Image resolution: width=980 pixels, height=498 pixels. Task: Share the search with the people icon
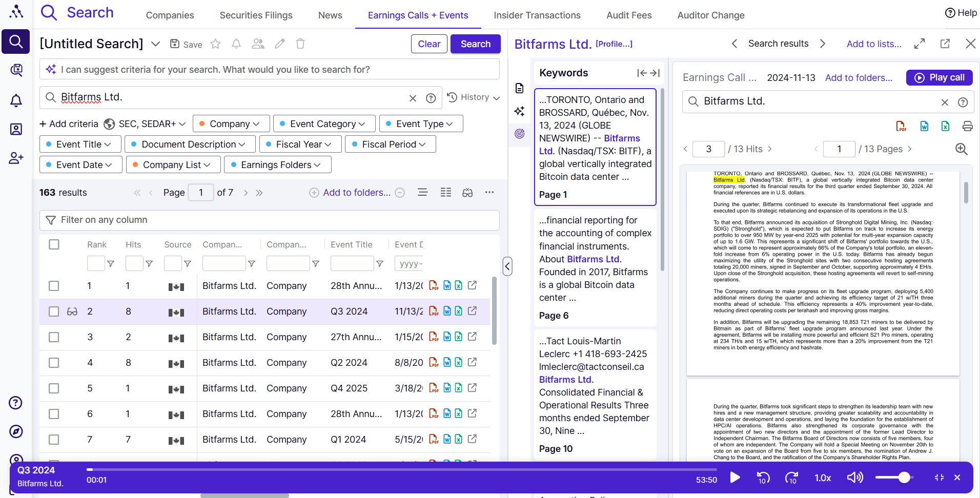point(258,44)
